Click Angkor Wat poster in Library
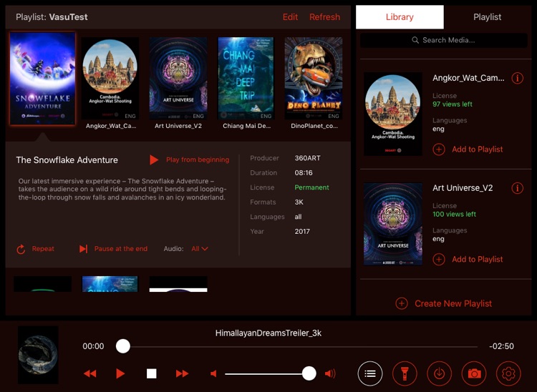Screen dimensions: 537x392 click(393, 114)
